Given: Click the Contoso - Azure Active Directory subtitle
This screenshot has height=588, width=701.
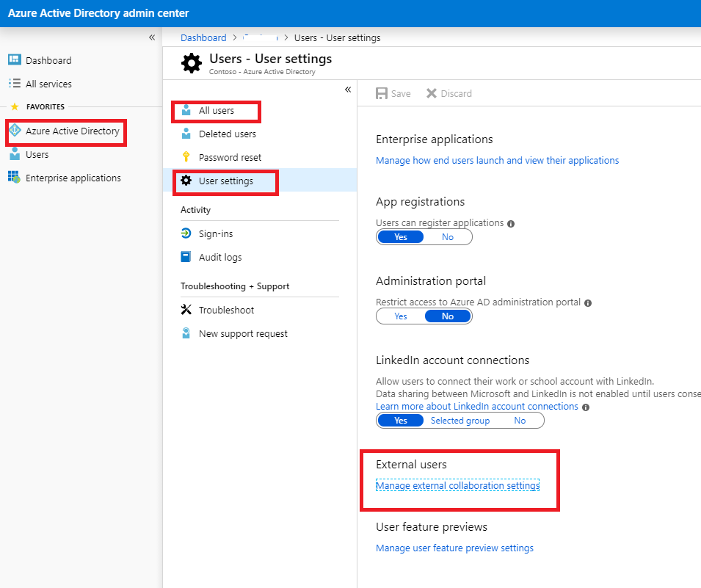Looking at the screenshot, I should tap(262, 71).
